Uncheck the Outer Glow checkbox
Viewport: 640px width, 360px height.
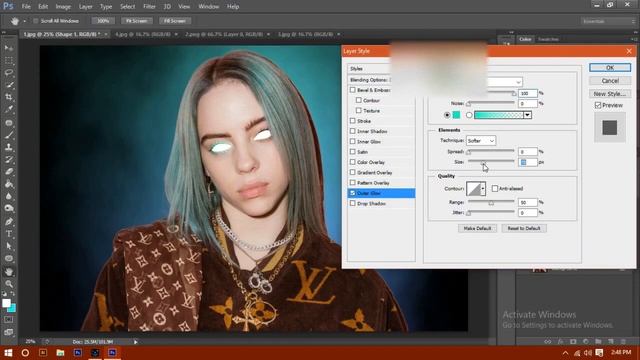(x=353, y=193)
